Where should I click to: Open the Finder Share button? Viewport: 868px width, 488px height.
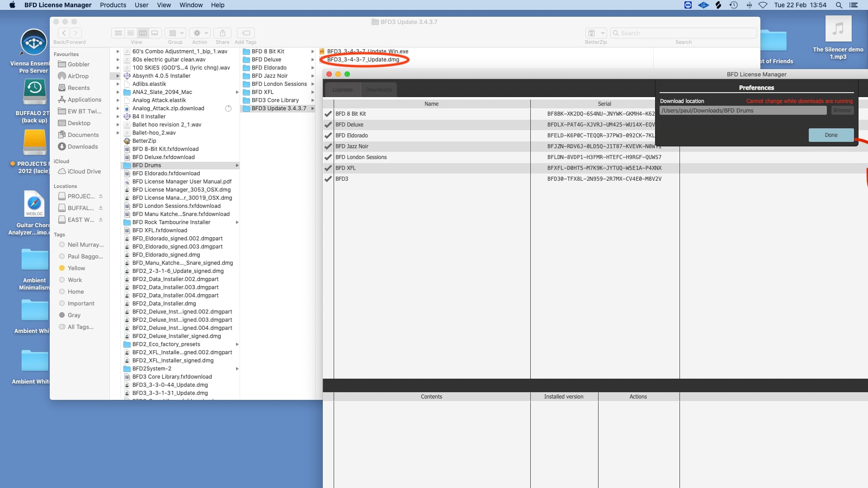pos(222,33)
